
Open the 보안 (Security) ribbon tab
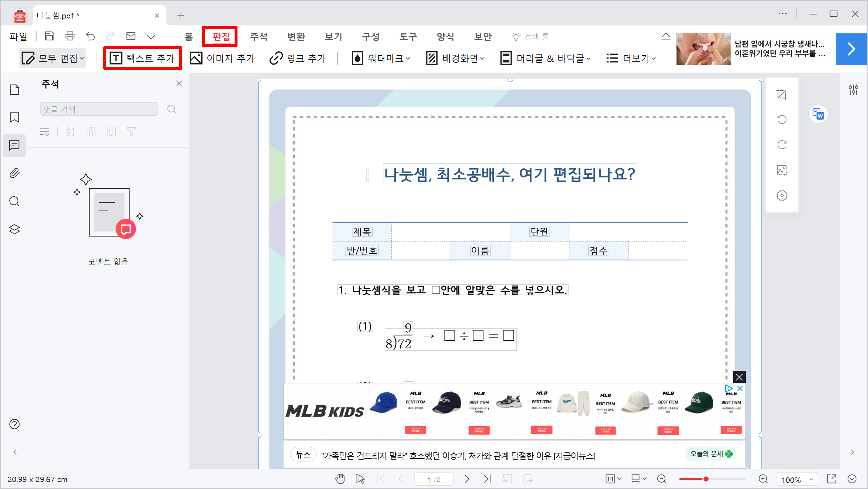[x=482, y=36]
